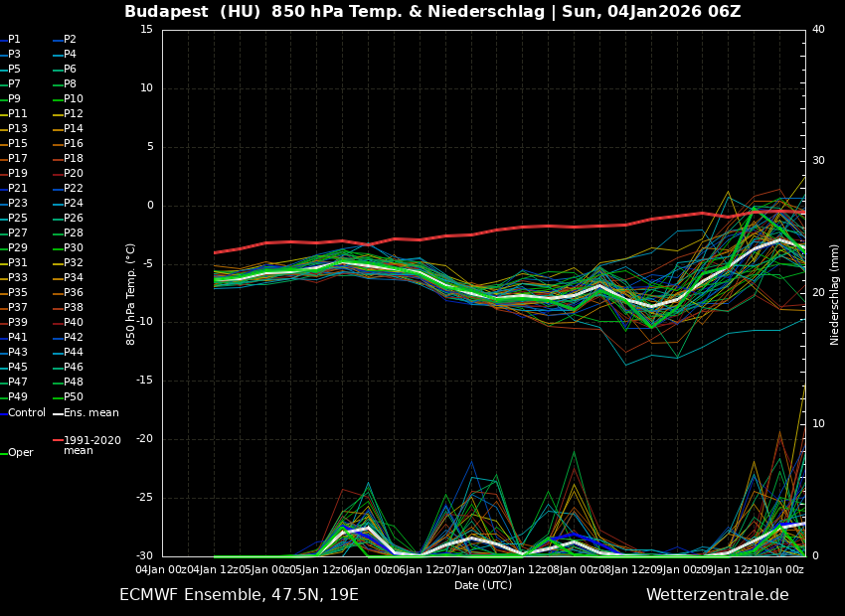
Task: Click the P14 legend label
Action: pos(73,129)
